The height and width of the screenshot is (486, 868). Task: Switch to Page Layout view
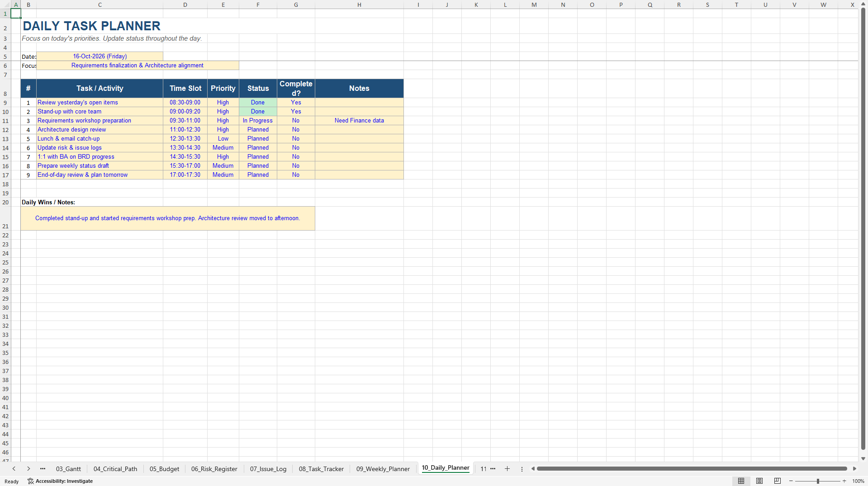pyautogui.click(x=759, y=481)
